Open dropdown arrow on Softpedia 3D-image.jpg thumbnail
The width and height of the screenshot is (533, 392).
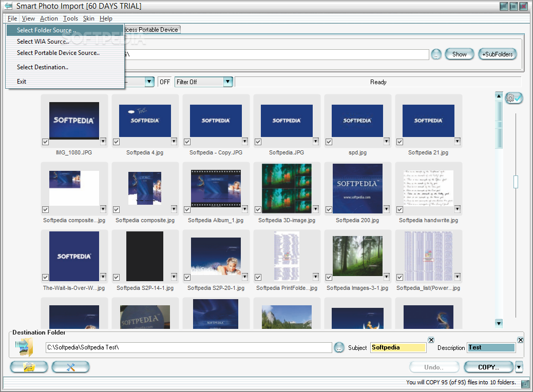pos(316,208)
